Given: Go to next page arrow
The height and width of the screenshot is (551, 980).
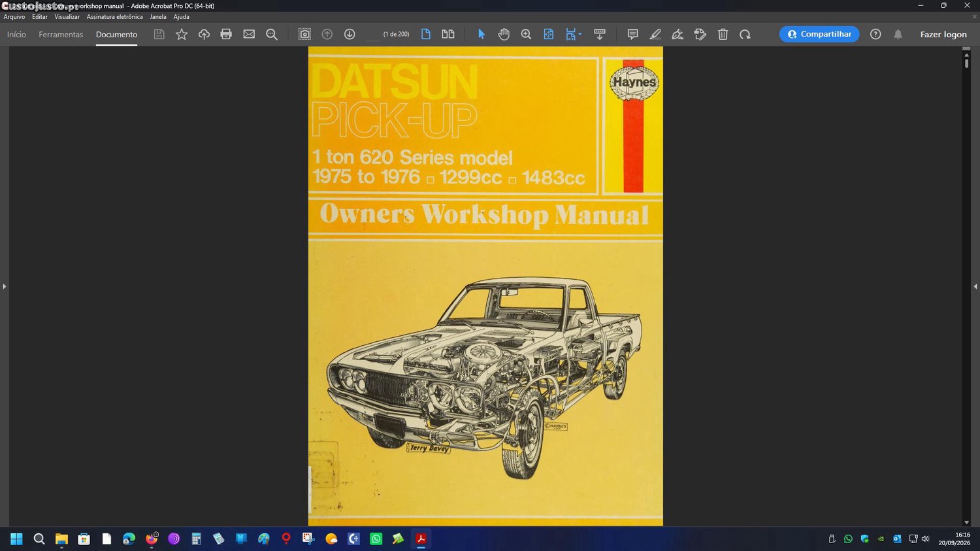Looking at the screenshot, I should 350,34.
